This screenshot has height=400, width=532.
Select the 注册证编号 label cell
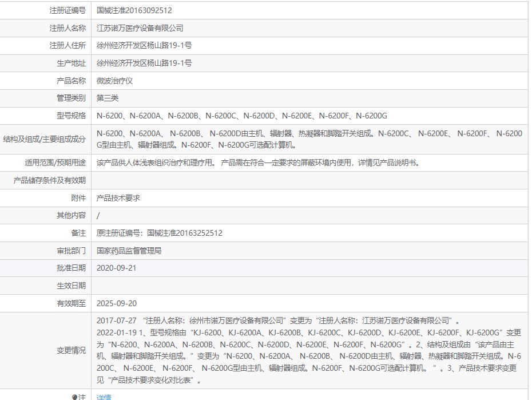68,10
